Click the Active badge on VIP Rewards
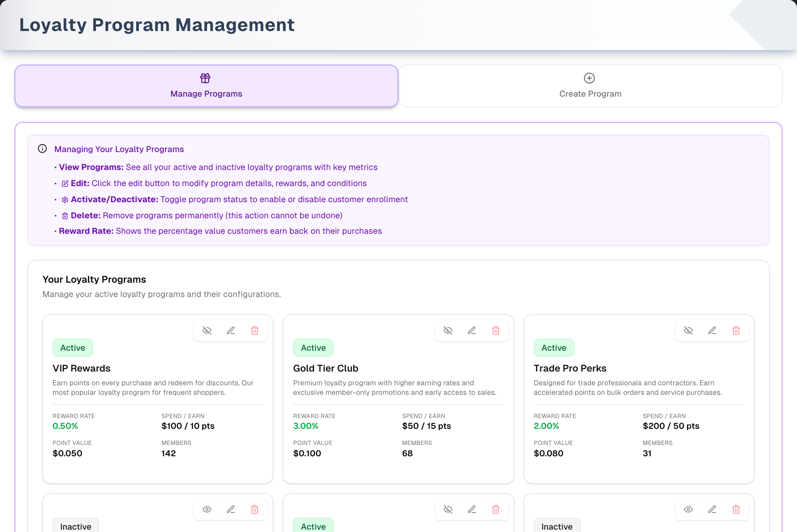Image resolution: width=797 pixels, height=532 pixels. [x=72, y=348]
